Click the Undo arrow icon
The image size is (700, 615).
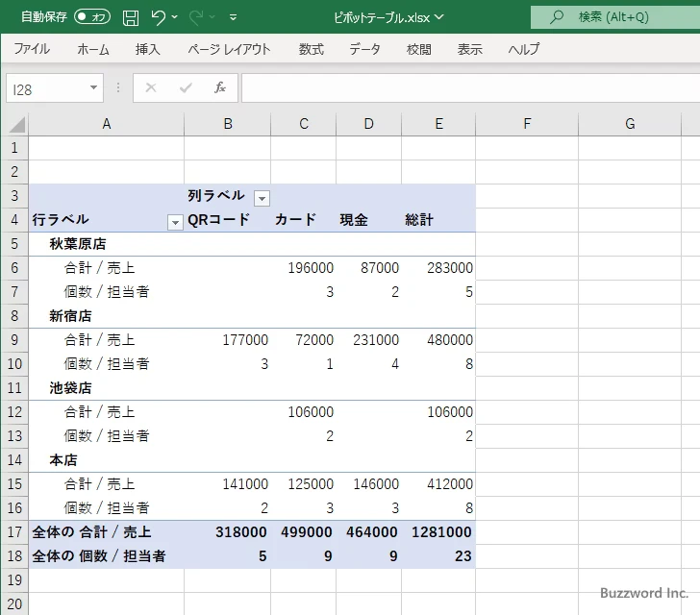coord(158,17)
